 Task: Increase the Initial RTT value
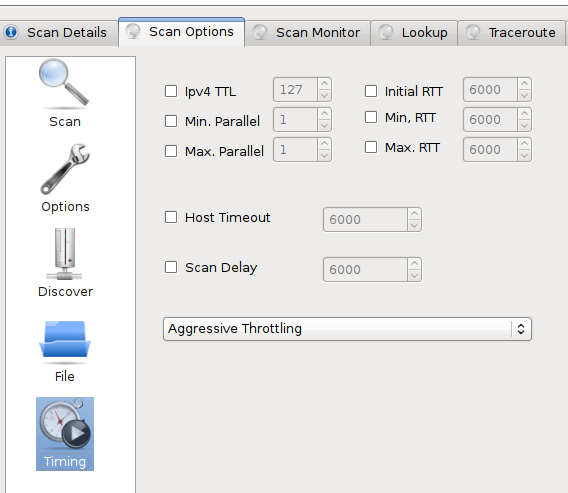point(524,84)
